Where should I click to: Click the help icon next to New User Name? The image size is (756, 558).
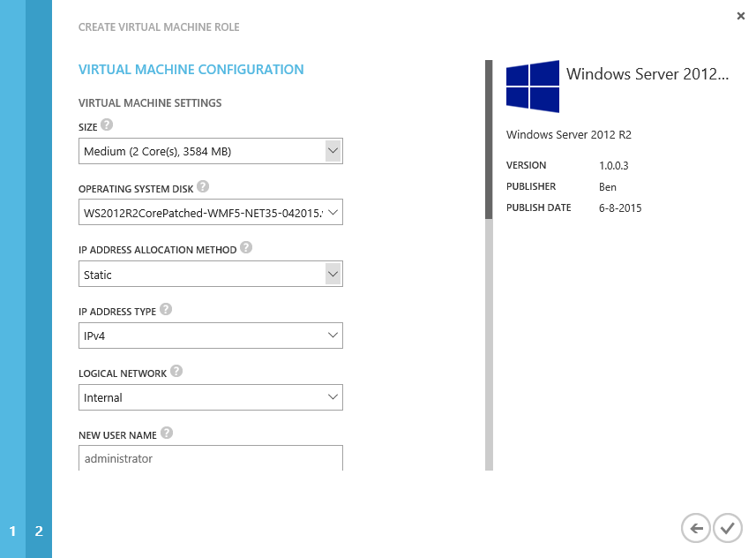[167, 434]
